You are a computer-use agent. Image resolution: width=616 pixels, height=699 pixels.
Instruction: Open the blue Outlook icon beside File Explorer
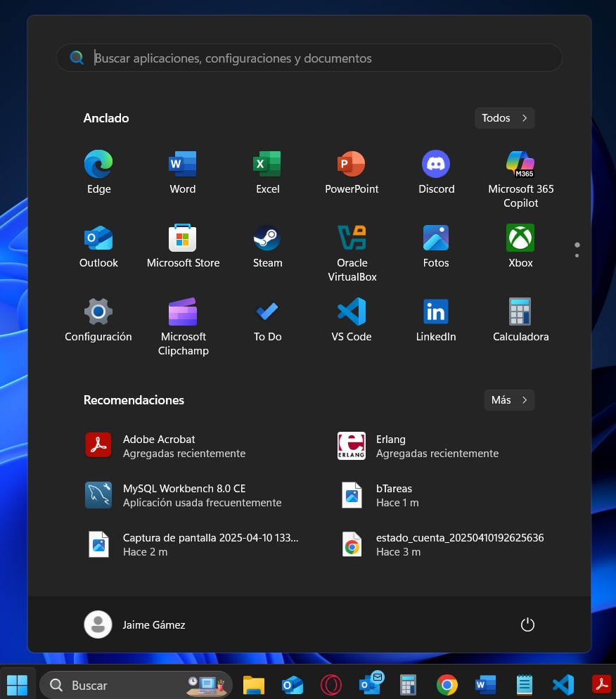[293, 685]
